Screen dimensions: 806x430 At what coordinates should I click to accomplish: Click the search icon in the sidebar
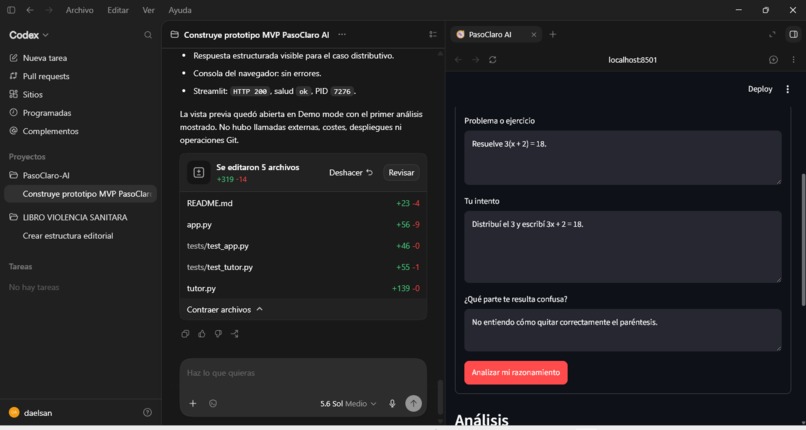coord(148,35)
